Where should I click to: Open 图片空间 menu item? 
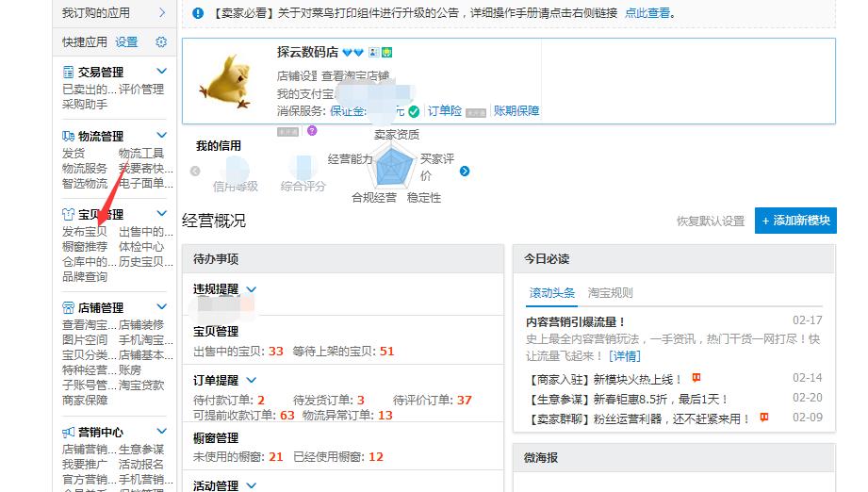(85, 340)
